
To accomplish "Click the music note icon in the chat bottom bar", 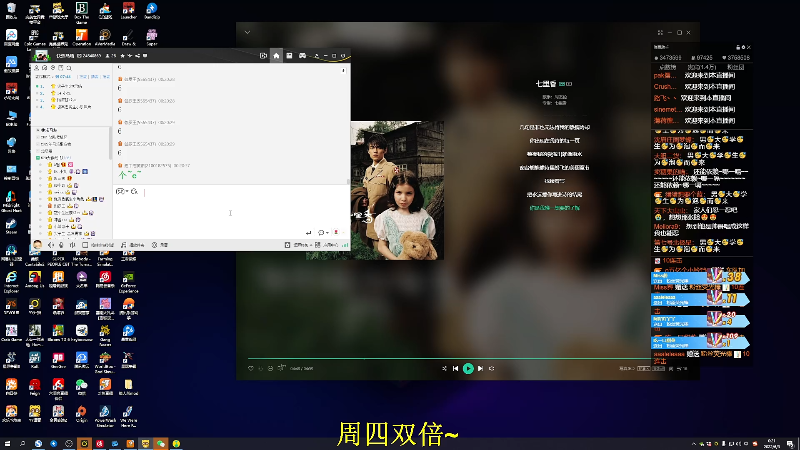I will [123, 245].
